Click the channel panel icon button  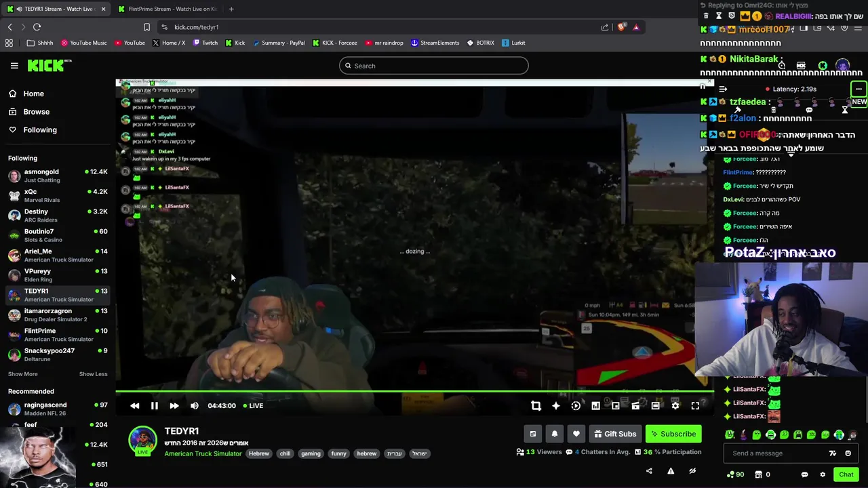(533, 434)
